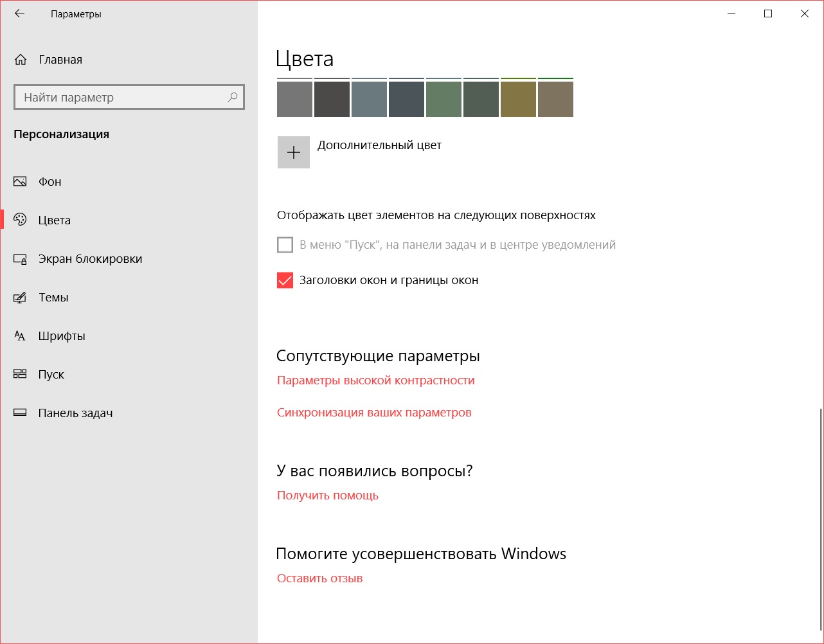Choose the dark charcoal swatch, second in row
The height and width of the screenshot is (644, 824).
click(x=332, y=98)
